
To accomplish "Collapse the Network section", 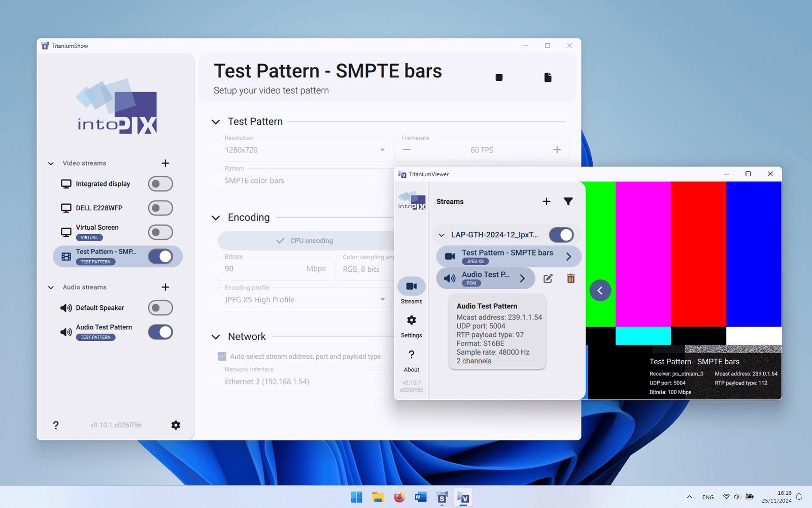I will (216, 337).
